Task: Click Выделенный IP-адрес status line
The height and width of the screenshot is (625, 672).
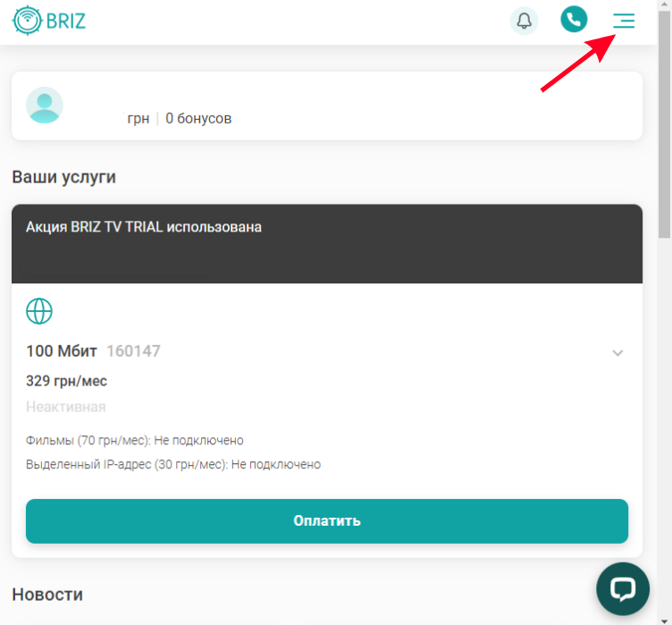Action: 173,465
